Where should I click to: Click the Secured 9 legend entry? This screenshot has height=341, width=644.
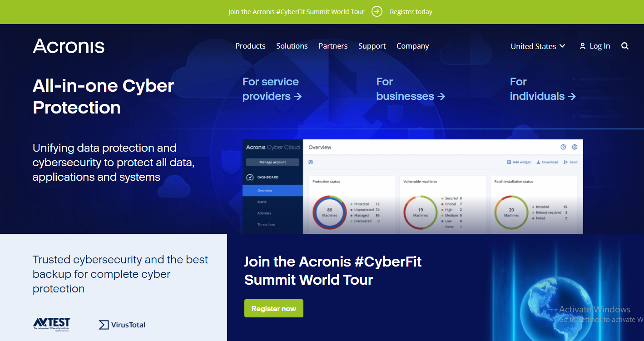[451, 198]
